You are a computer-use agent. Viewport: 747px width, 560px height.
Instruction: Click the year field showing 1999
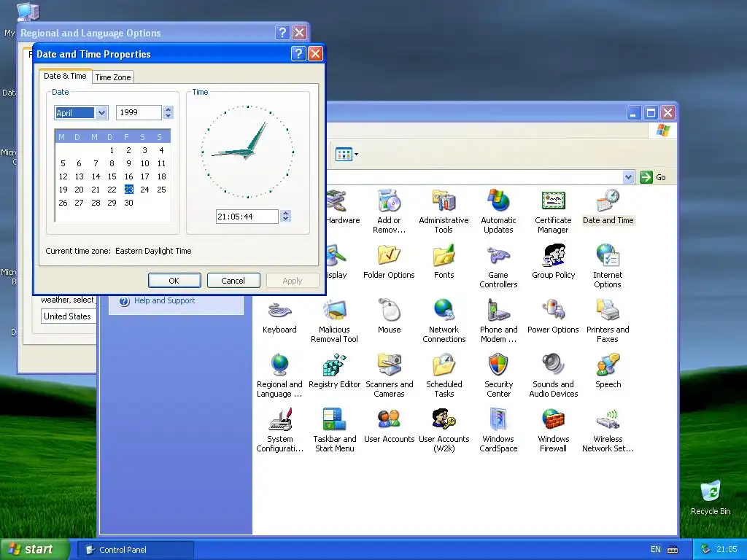139,112
